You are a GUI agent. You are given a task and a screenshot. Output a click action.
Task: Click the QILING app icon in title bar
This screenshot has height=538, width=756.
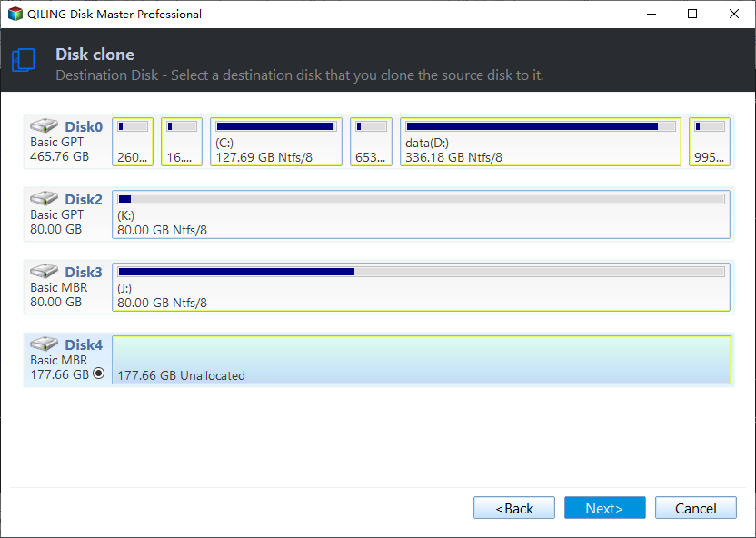tap(15, 14)
